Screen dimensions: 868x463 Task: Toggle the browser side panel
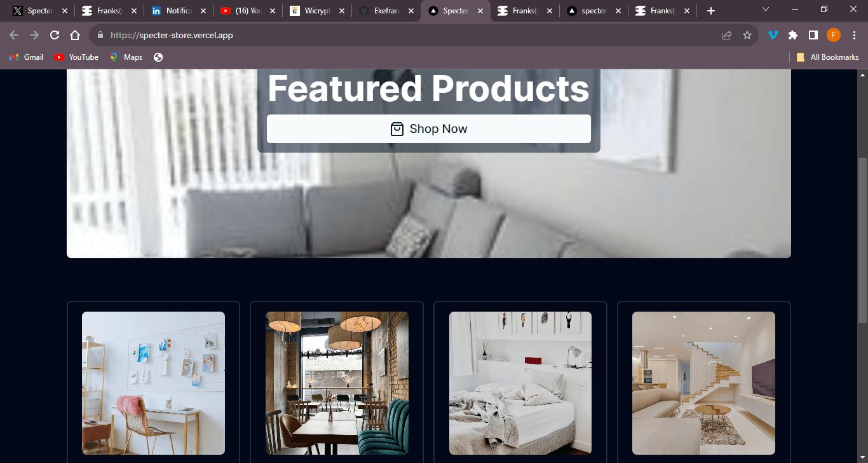813,35
